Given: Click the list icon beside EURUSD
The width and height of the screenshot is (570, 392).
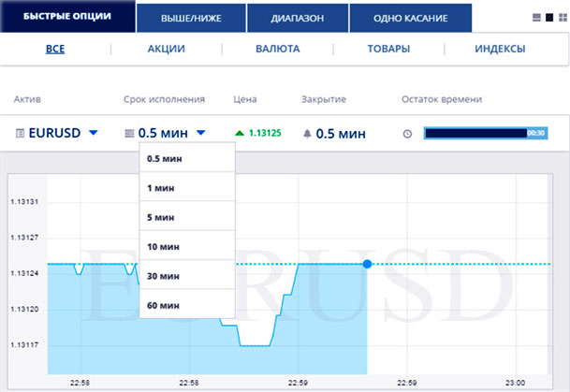Looking at the screenshot, I should (x=21, y=134).
